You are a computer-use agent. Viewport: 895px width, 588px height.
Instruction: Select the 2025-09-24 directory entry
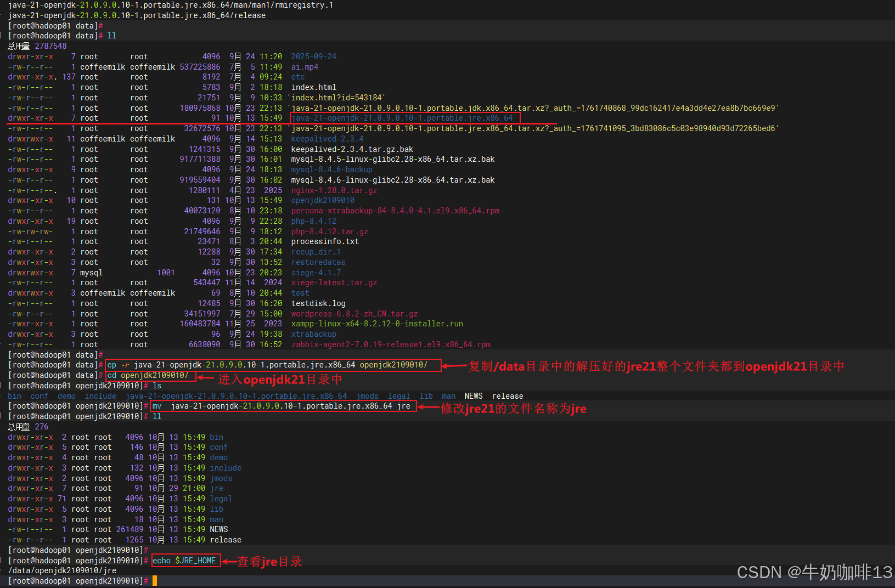click(313, 56)
